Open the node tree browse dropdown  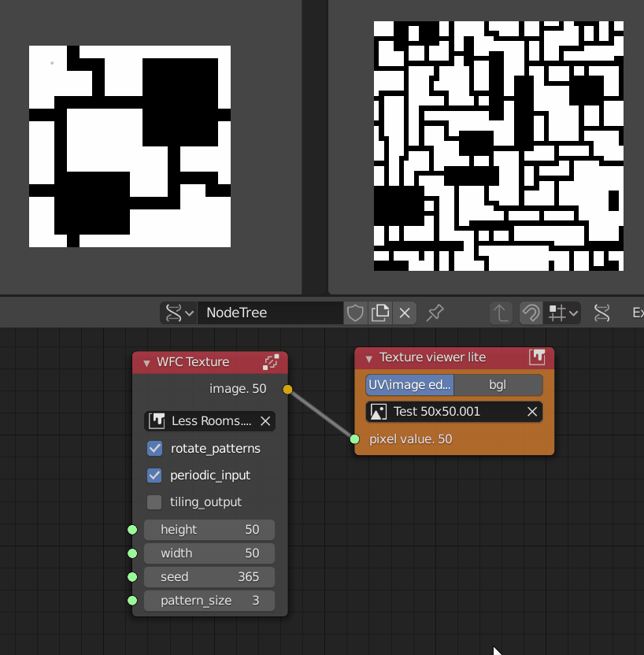[x=178, y=313]
